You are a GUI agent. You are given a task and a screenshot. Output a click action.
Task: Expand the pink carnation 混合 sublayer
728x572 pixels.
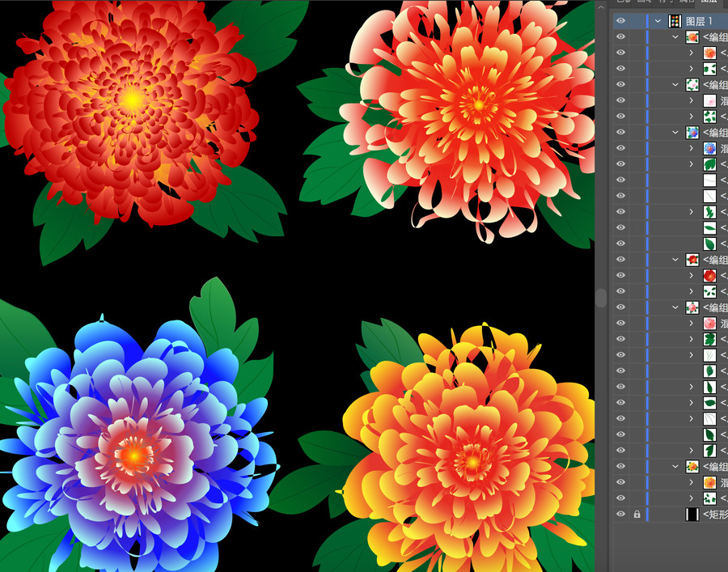(692, 323)
